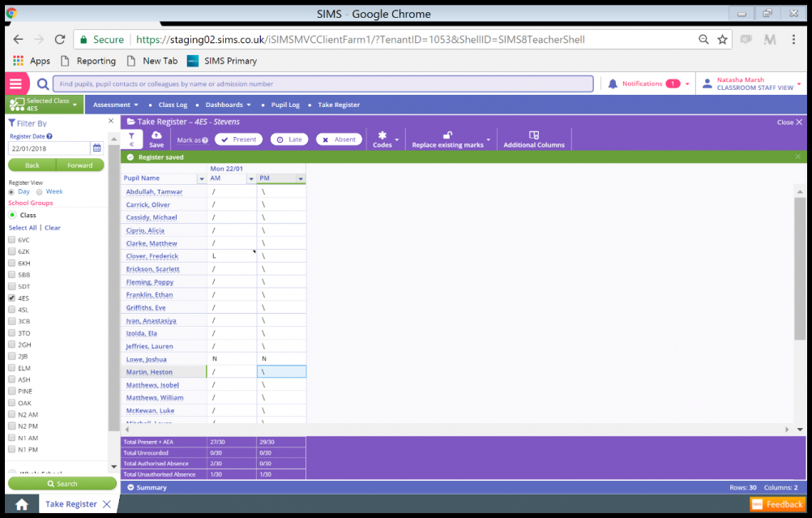Click Replace existing marks unlock icon
This screenshot has height=518, width=812.
(447, 135)
